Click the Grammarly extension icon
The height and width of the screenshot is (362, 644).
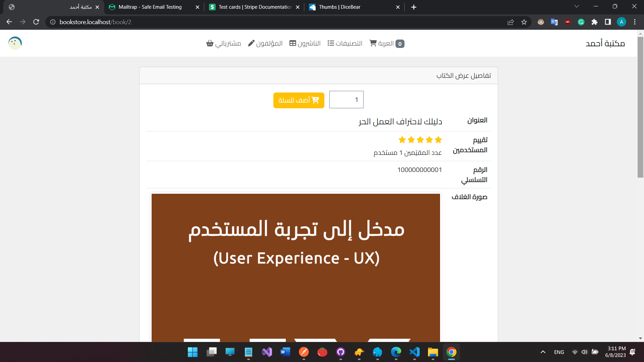click(x=581, y=22)
